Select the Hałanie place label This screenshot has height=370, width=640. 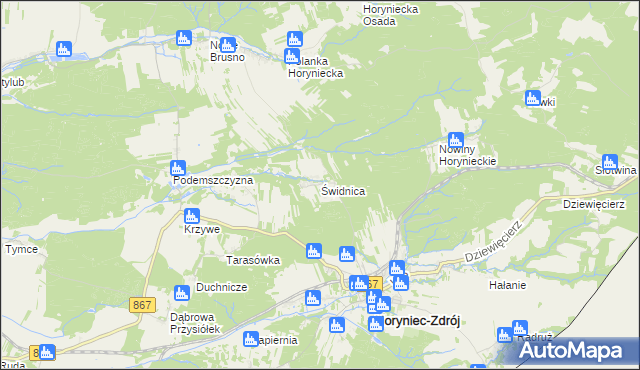click(507, 285)
